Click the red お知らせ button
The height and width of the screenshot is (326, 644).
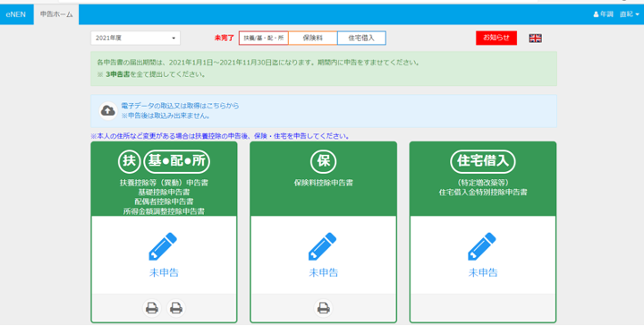[496, 38]
